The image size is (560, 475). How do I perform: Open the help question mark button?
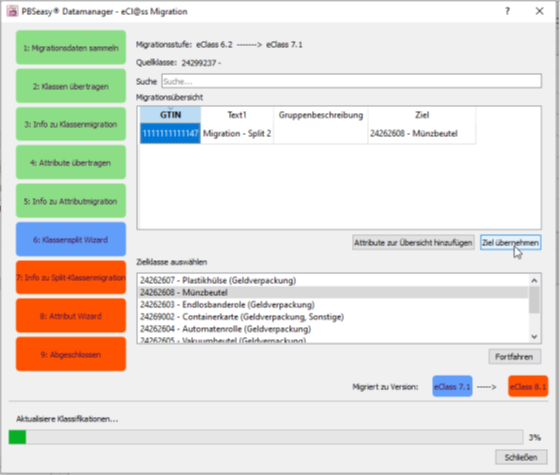[x=507, y=11]
